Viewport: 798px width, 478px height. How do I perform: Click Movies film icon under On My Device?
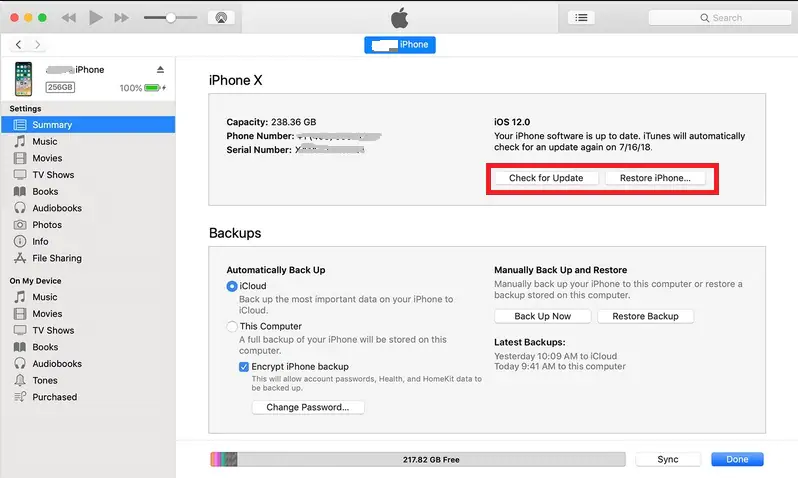point(20,314)
